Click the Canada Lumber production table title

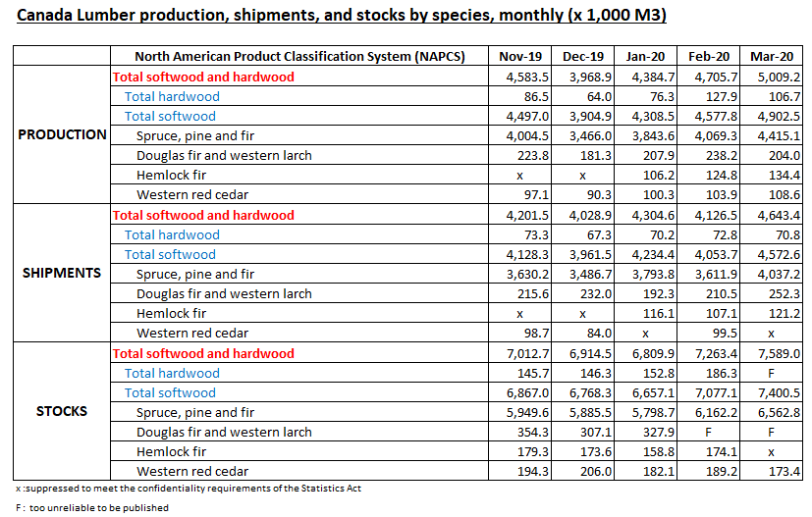[350, 18]
